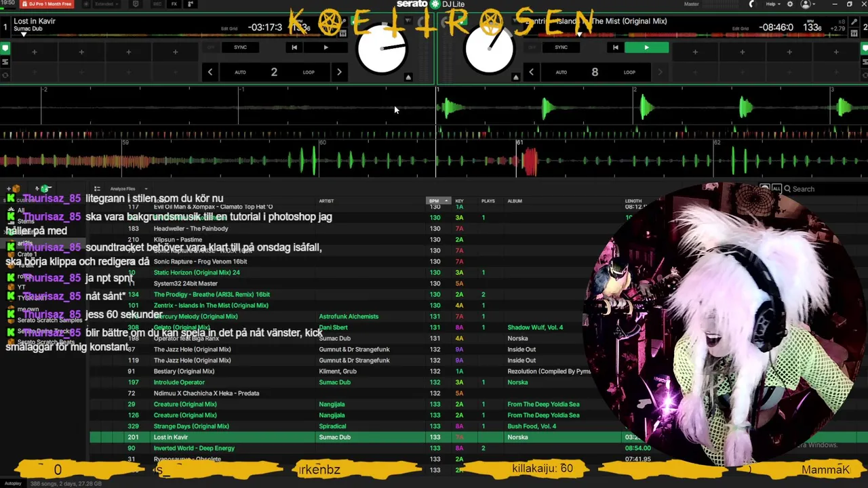The image size is (868, 488).
Task: Halve loop size on left deck
Action: tap(210, 72)
